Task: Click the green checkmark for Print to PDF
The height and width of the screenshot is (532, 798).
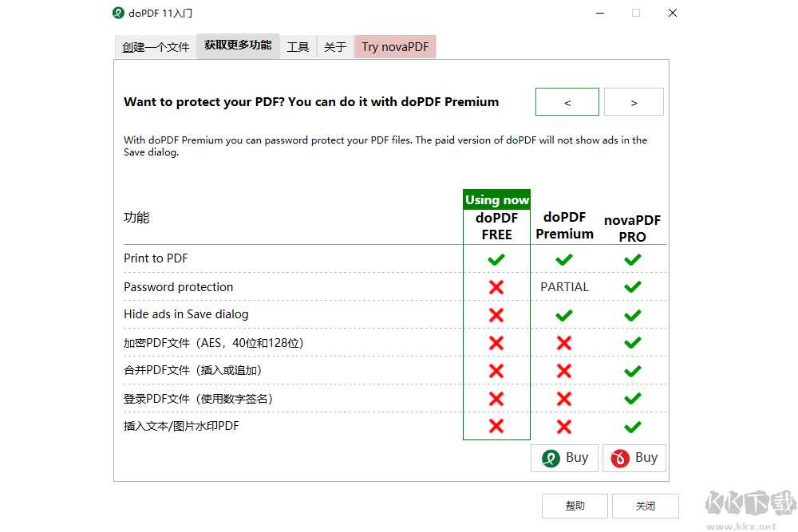Action: (496, 259)
